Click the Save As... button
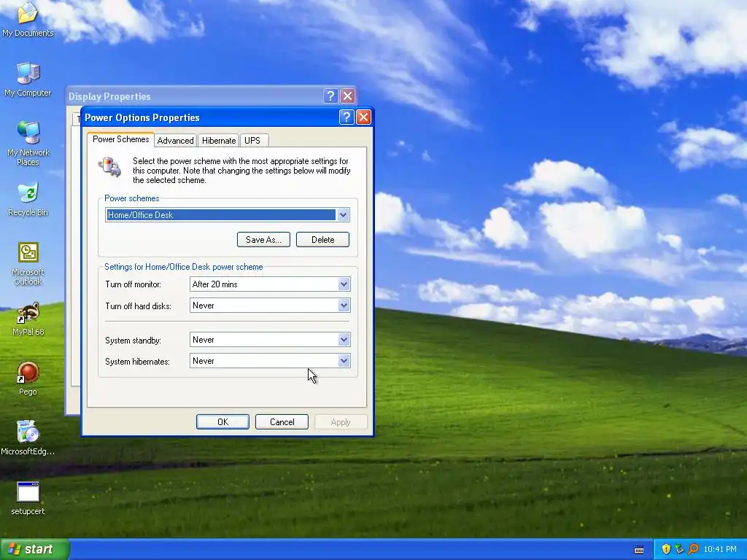Viewport: 747px width, 560px height. click(264, 239)
